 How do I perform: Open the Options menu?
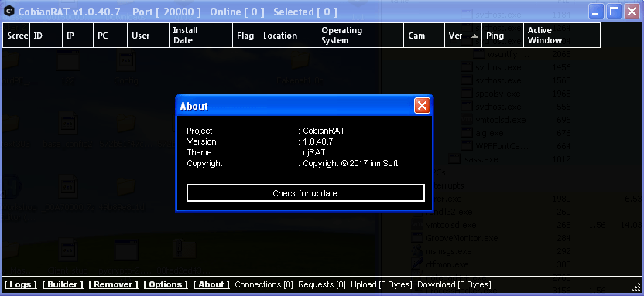(166, 284)
